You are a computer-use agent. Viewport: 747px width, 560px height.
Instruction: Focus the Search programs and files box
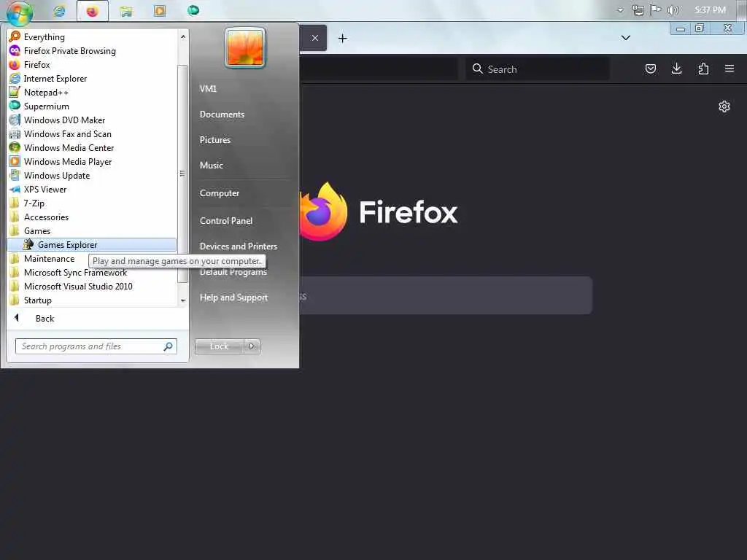click(96, 346)
